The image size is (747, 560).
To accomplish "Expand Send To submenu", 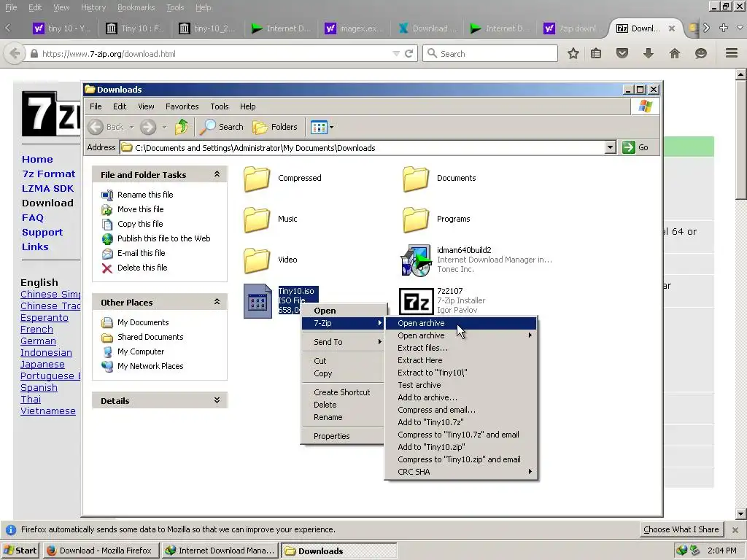I will 343,342.
